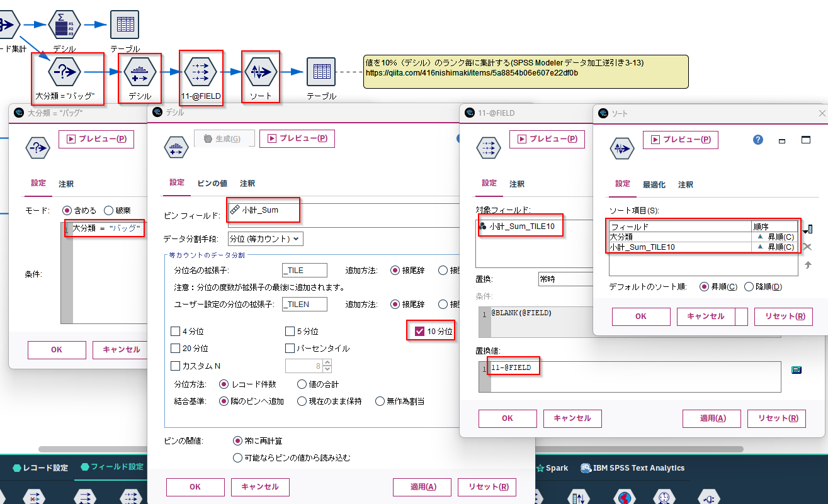Open expression builder calculator in 11-@FIELD dialog
Viewport: 828px width, 504px height.
click(x=797, y=369)
